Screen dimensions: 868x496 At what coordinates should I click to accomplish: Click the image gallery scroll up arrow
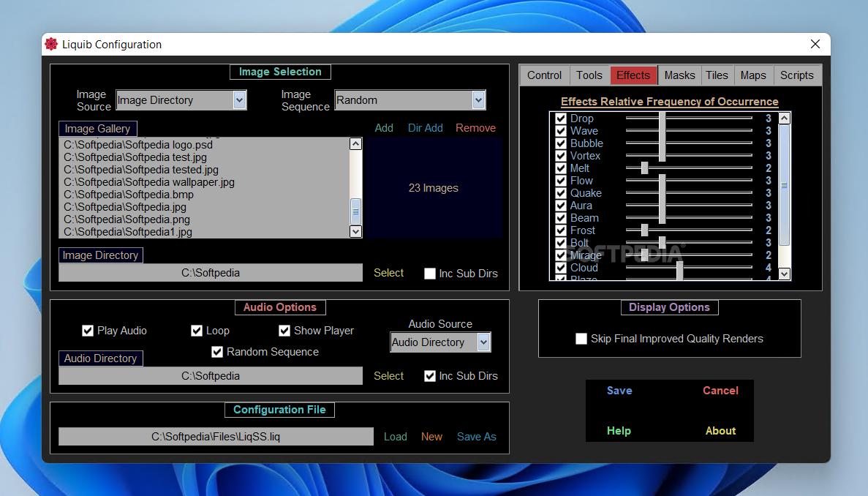tap(355, 144)
